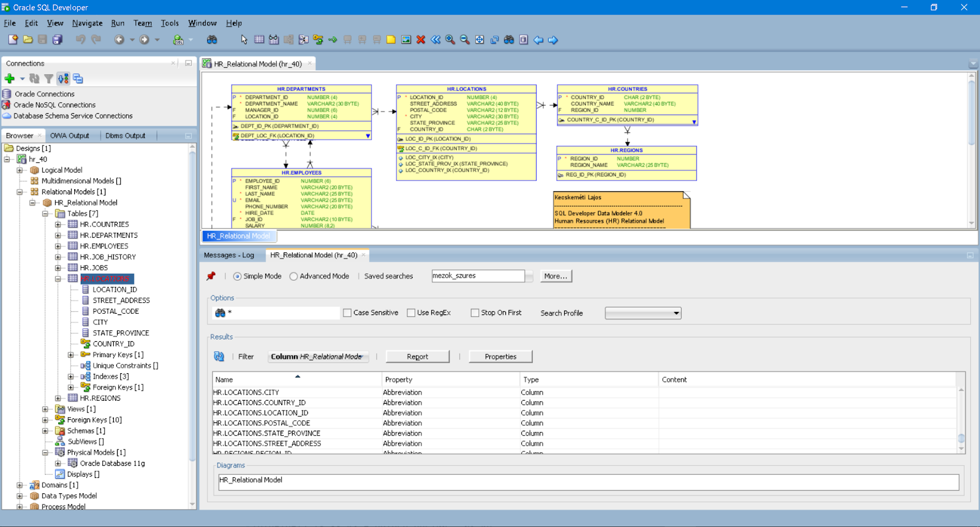Open the Navigate menu
The width and height of the screenshot is (980, 527).
point(87,23)
